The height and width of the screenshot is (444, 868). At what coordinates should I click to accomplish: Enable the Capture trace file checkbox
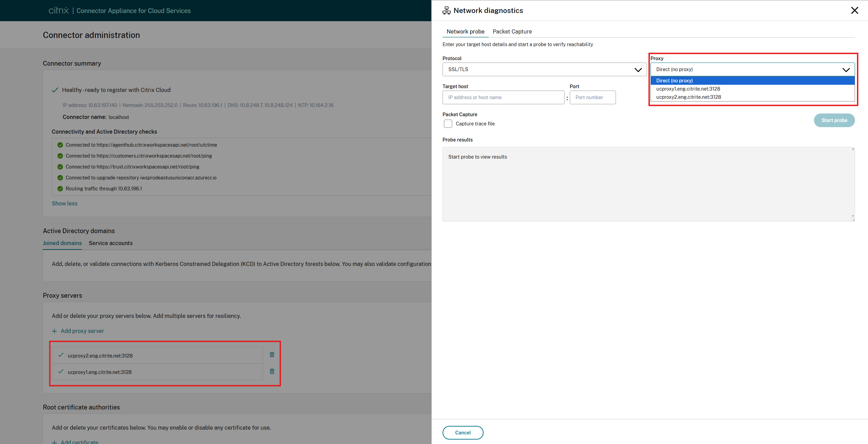pyautogui.click(x=448, y=124)
